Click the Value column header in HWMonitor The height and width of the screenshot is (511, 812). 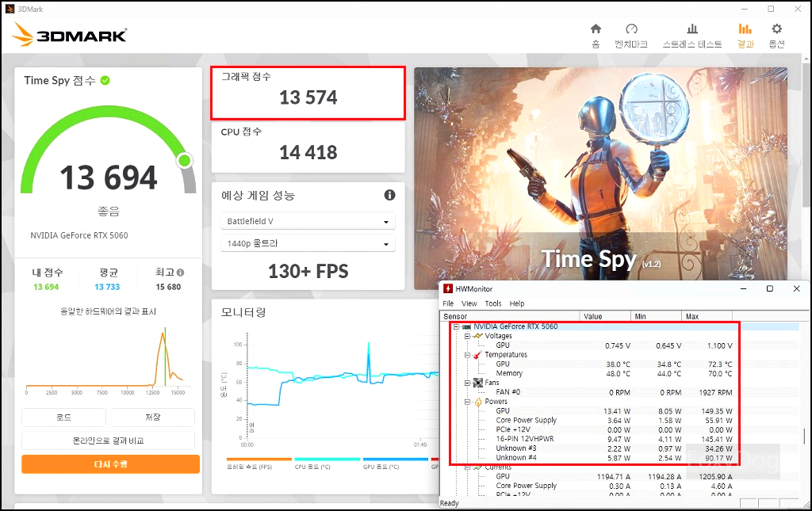tap(605, 317)
